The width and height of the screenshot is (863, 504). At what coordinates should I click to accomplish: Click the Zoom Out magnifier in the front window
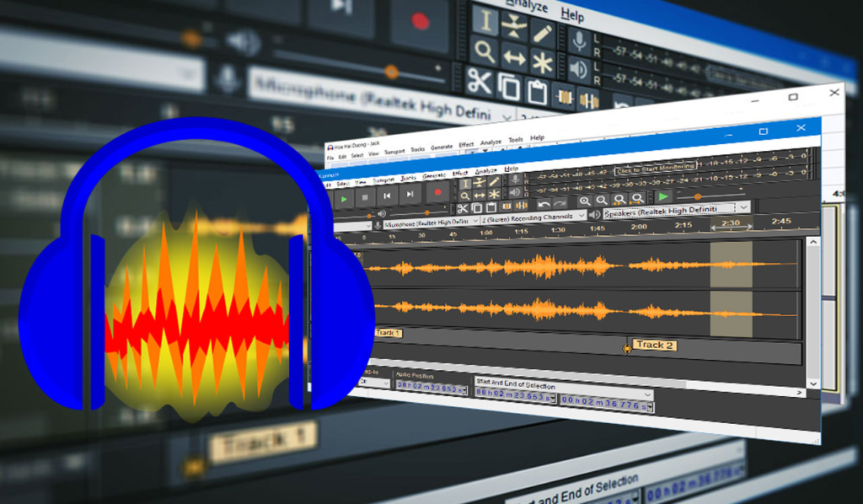tap(602, 200)
